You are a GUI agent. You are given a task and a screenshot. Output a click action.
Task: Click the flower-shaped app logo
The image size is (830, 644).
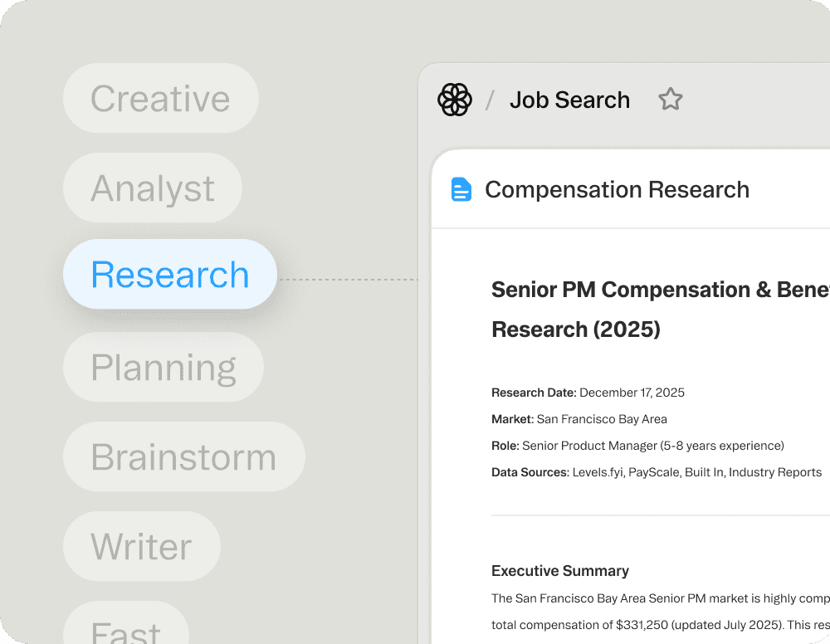455,100
